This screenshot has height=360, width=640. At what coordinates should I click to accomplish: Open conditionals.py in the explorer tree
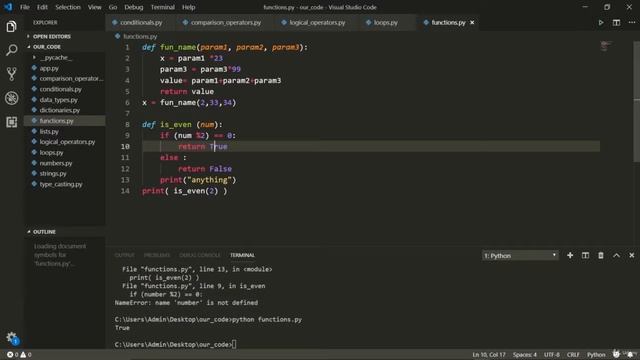pyautogui.click(x=60, y=89)
